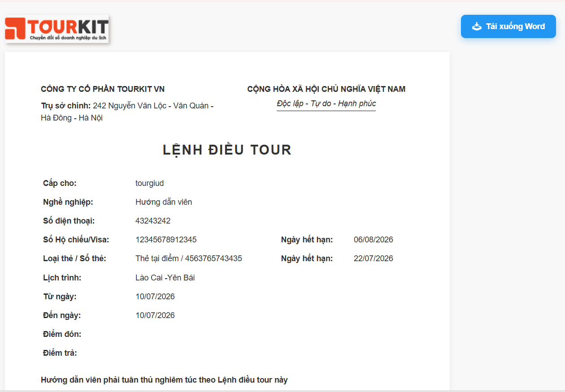This screenshot has height=392, width=565.
Task: Click the Độc lập - Tự do - Hạnh phúc line
Action: (x=326, y=103)
